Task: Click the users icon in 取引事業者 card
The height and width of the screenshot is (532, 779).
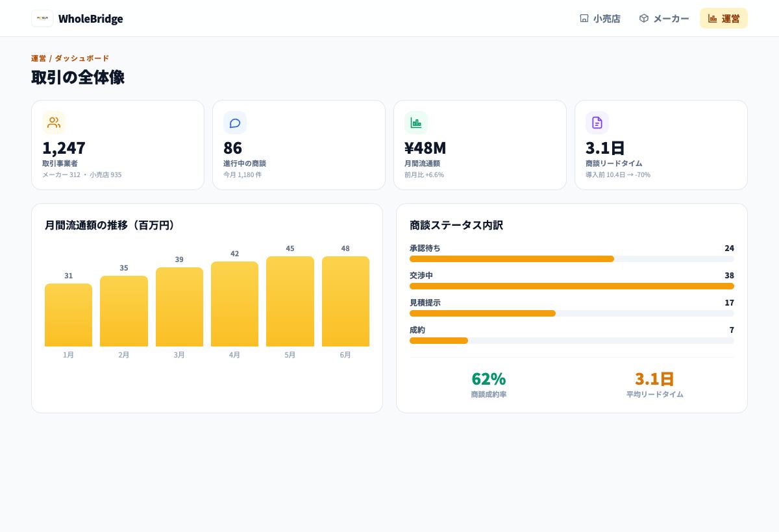Action: [54, 123]
